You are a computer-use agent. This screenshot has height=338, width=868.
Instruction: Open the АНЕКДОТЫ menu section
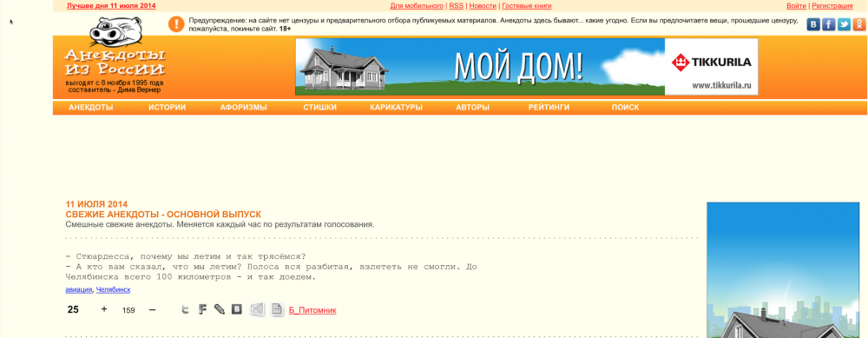tap(91, 108)
